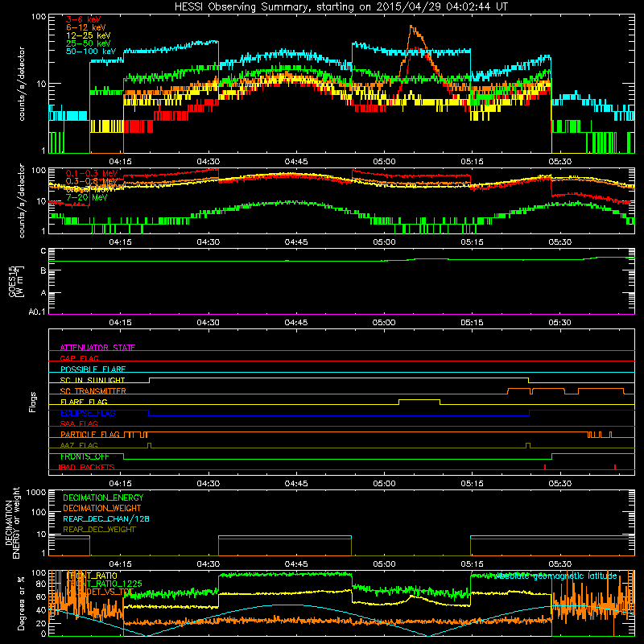Click the red BAD_PACKETS spike near 05:27

(x=545, y=467)
